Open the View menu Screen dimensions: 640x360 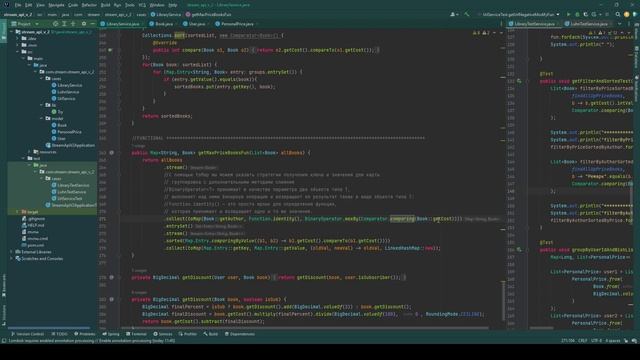click(40, 5)
